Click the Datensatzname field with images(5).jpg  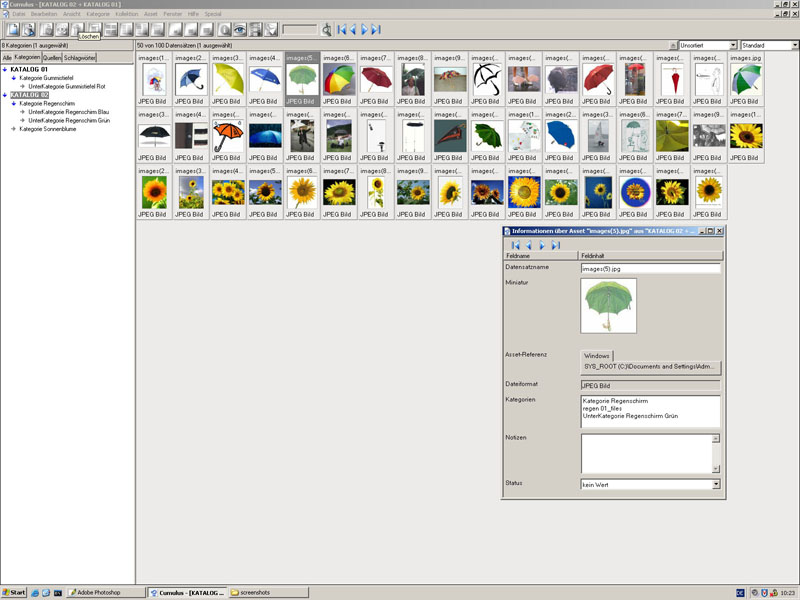(651, 268)
